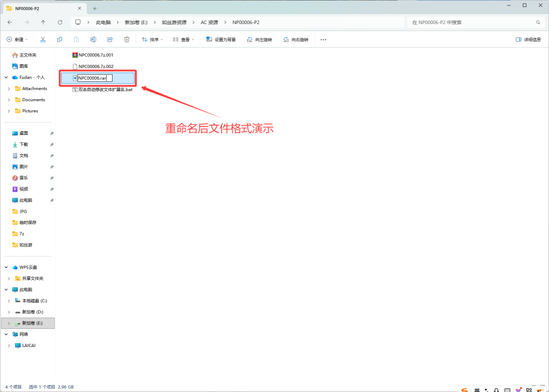Click the Delete trash can icon
Screen dimensions: 549x392
tap(127, 40)
